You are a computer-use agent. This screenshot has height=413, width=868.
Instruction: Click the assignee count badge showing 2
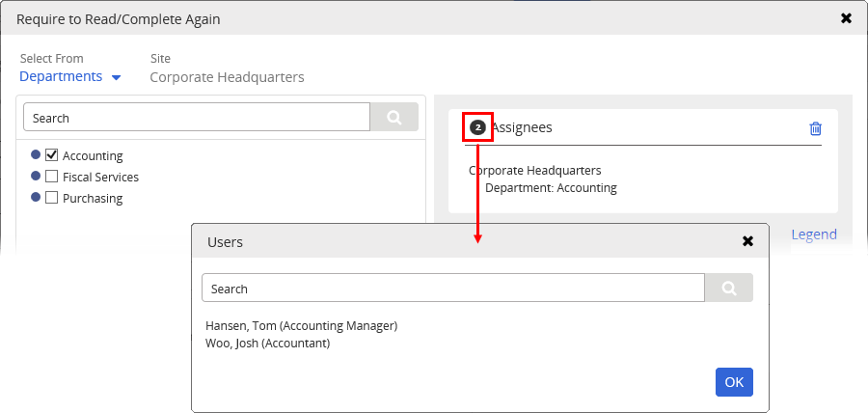tap(477, 128)
